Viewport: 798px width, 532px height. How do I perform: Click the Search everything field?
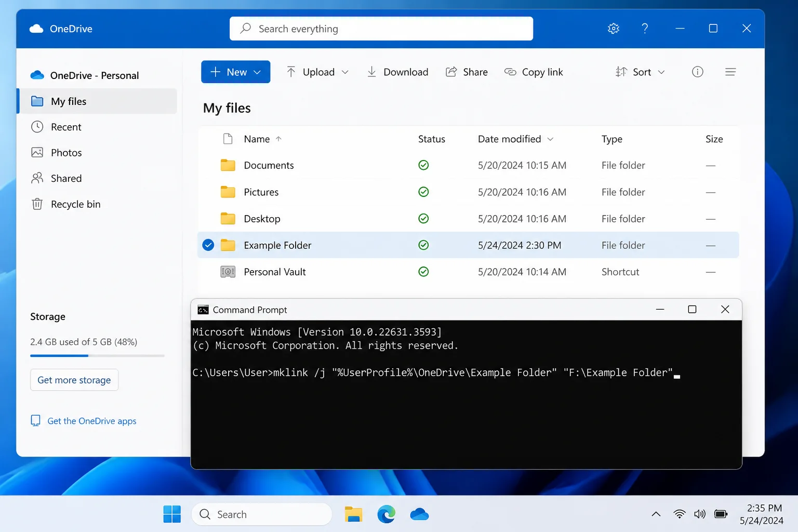pyautogui.click(x=381, y=29)
